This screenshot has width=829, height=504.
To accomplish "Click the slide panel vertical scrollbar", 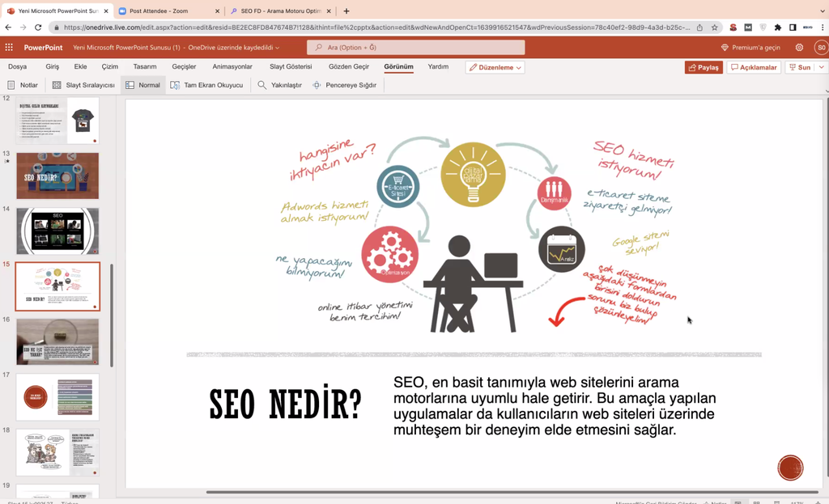I will tap(112, 316).
